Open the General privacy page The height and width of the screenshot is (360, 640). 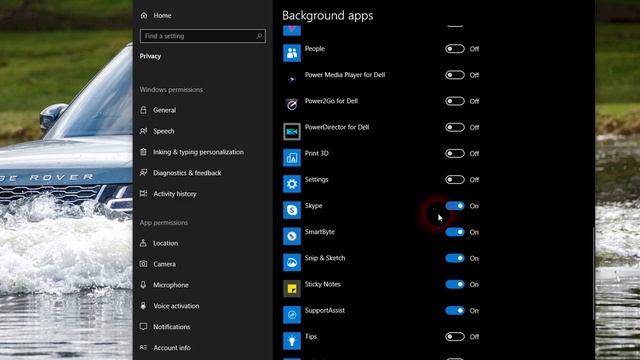click(164, 110)
